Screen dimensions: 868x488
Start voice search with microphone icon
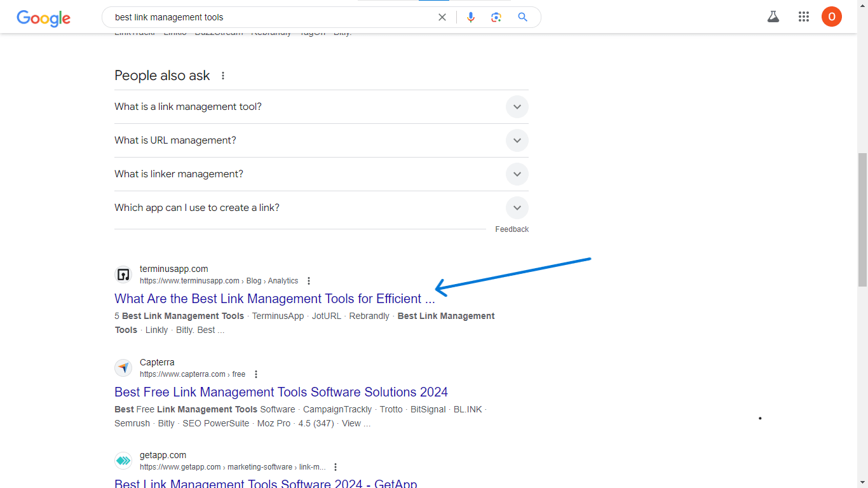[471, 17]
